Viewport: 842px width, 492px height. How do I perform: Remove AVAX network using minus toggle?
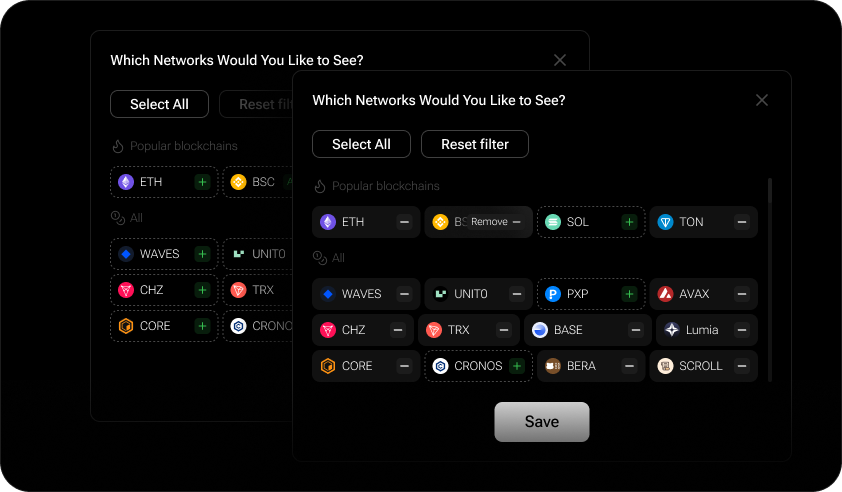741,294
